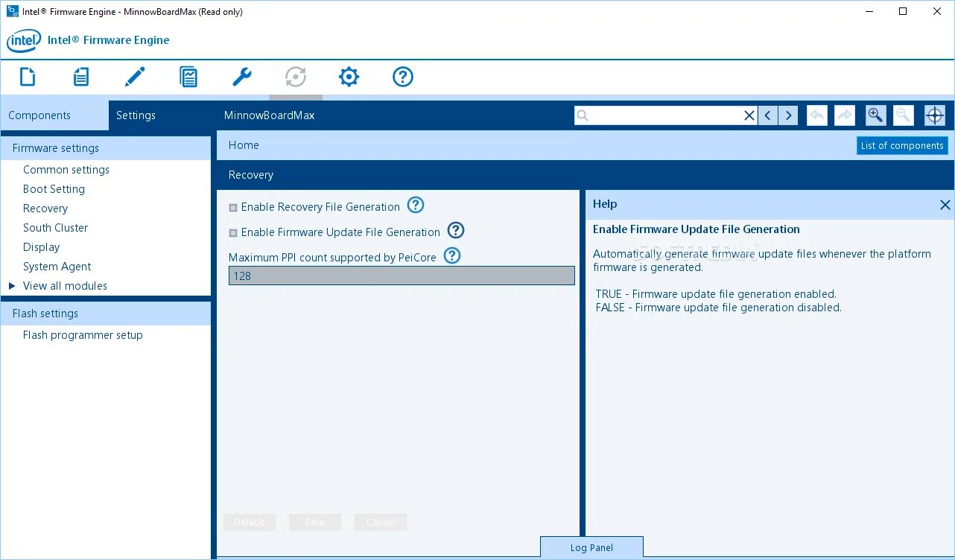Show help for Maximum PPI count
This screenshot has width=955, height=560.
(452, 256)
